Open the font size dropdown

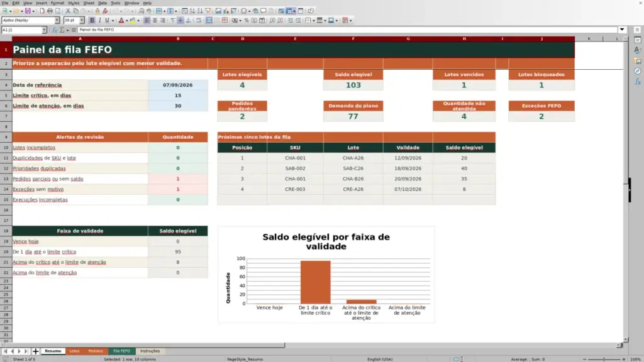(x=82, y=20)
